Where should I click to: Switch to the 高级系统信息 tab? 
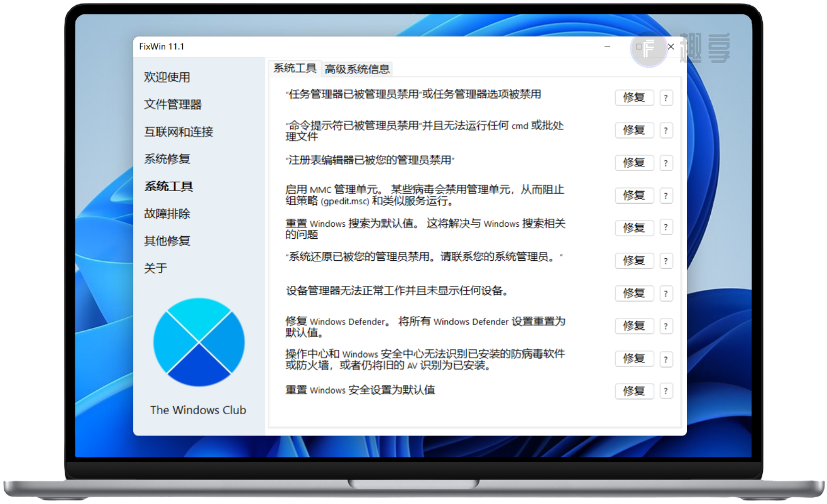358,69
